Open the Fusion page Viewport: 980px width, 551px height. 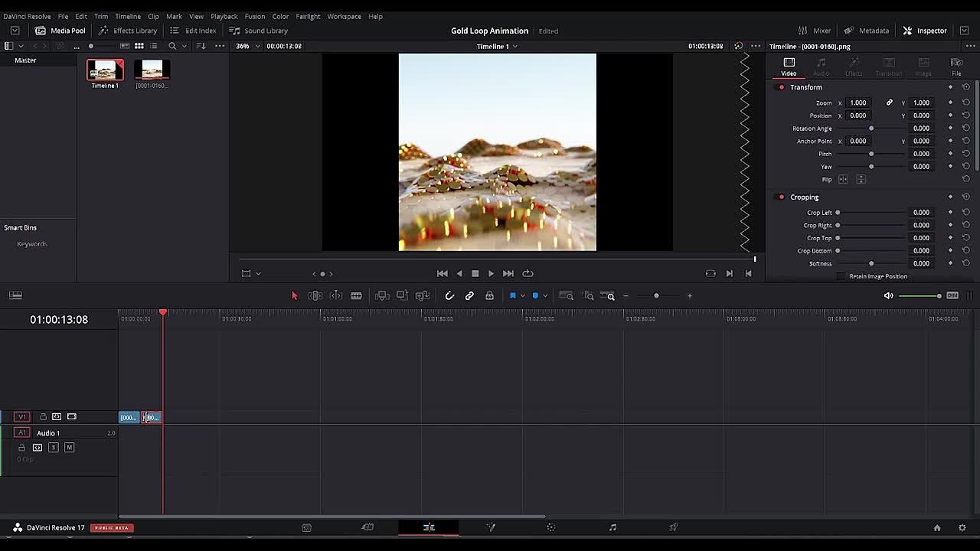point(490,527)
